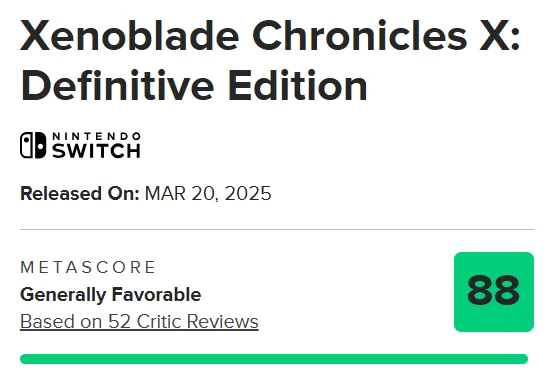552x386 pixels.
Task: Click the word Chronicles in the title
Action: (359, 36)
